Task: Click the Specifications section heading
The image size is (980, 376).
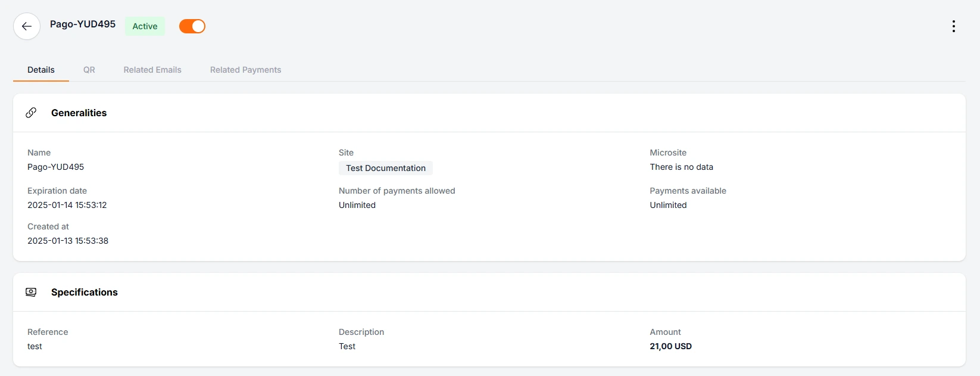Action: click(x=85, y=292)
